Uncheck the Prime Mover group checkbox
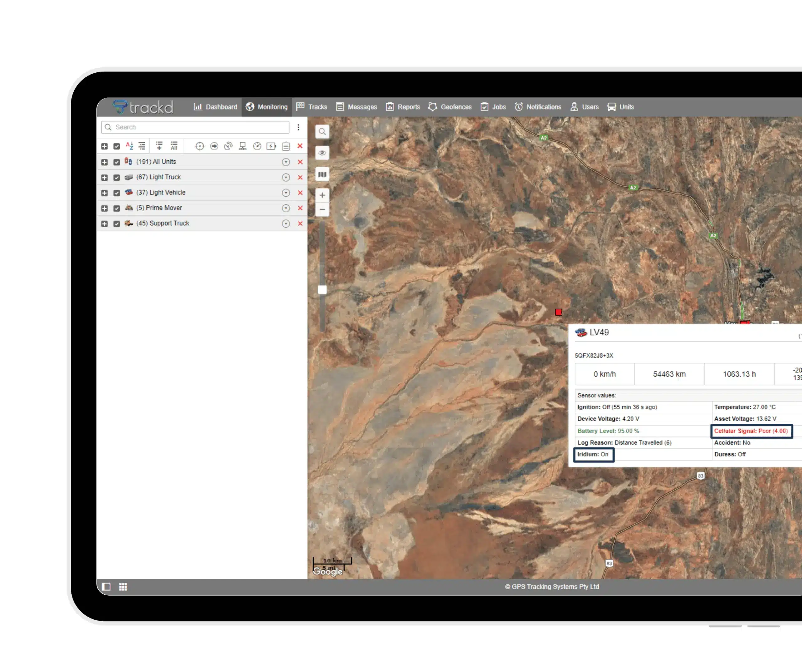This screenshot has width=802, height=672. coord(117,209)
